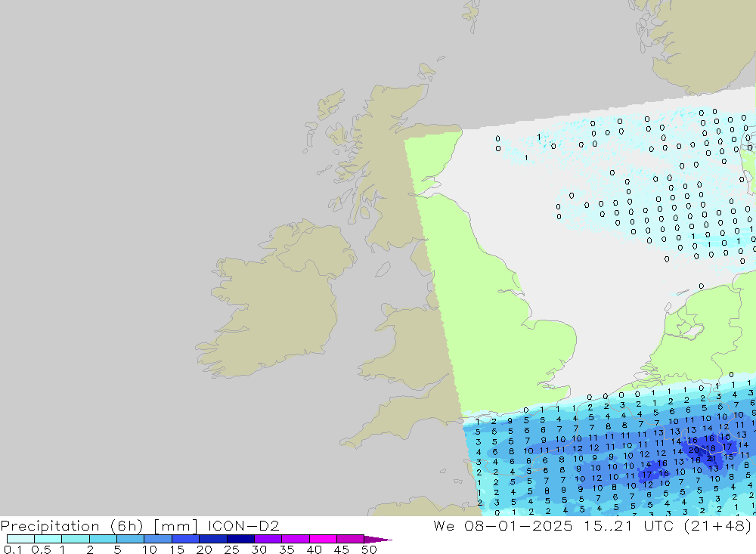Image resolution: width=756 pixels, height=554 pixels.
Task: Pick the 30–35 mm purple legend swatch
Action: [x=268, y=539]
